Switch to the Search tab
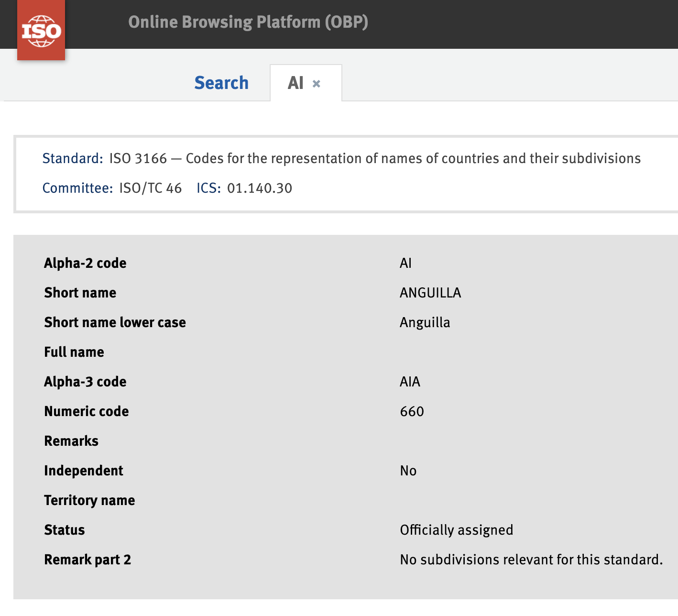Viewport: 678px width, 616px height. pos(221,83)
